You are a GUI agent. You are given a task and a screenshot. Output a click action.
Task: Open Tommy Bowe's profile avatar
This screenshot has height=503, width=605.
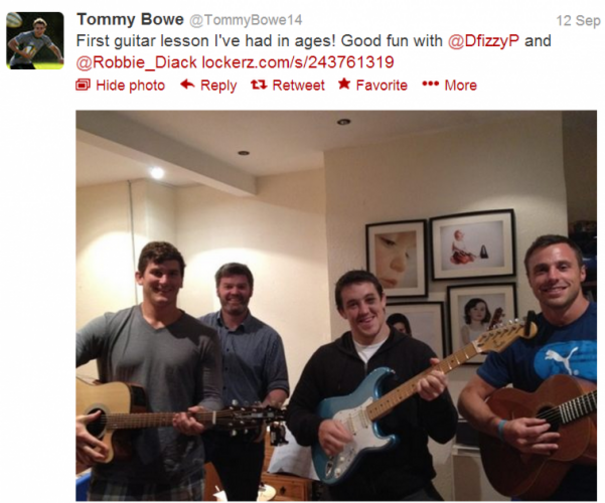pyautogui.click(x=35, y=41)
